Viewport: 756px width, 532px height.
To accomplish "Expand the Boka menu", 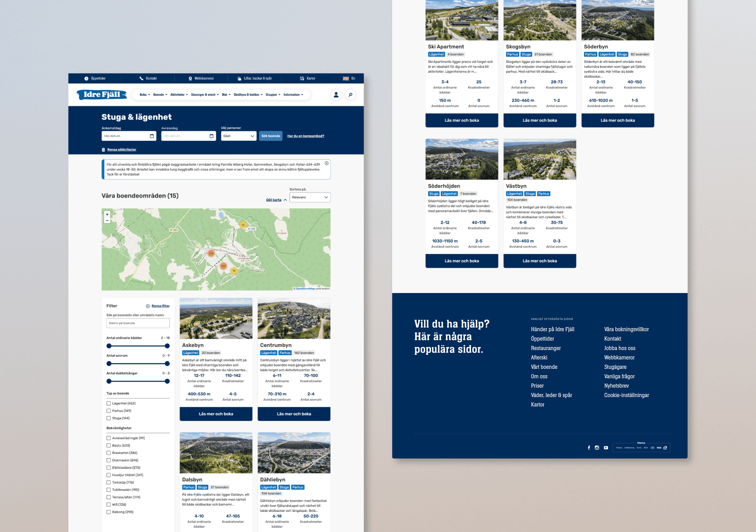I will coord(145,95).
